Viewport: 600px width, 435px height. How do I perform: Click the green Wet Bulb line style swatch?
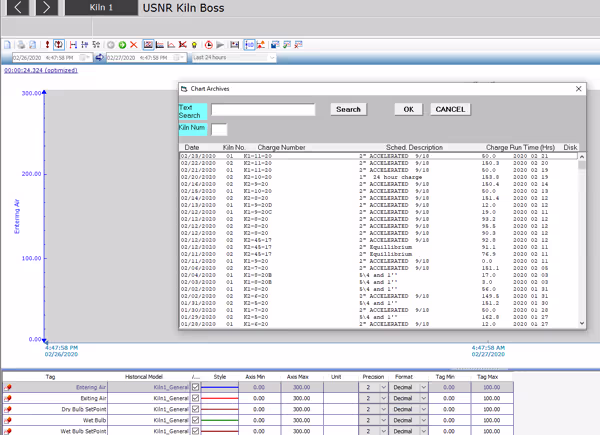click(x=220, y=420)
